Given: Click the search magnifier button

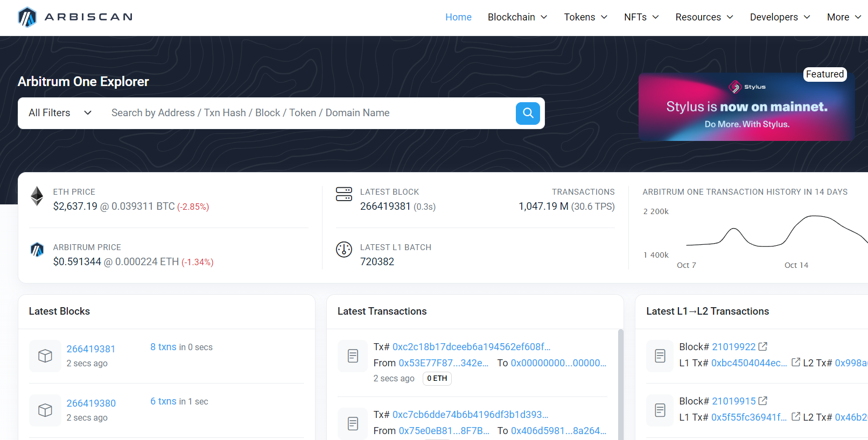Looking at the screenshot, I should (528, 113).
